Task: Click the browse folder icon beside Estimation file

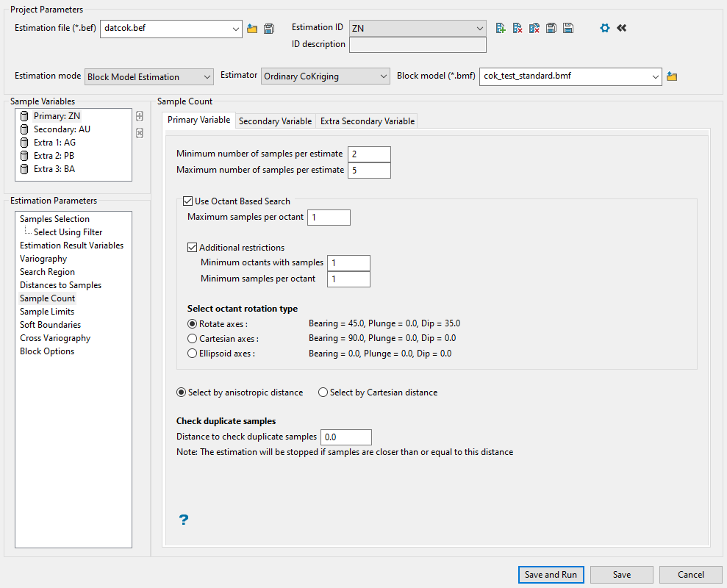Action: pos(252,29)
